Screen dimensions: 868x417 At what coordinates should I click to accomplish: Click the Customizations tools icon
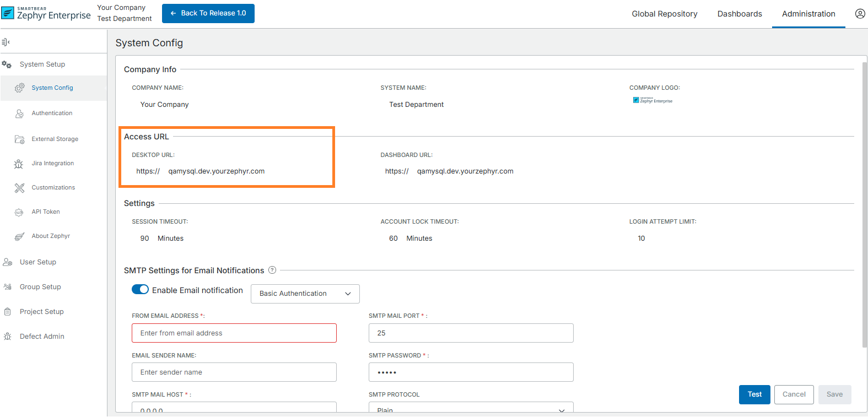(19, 188)
